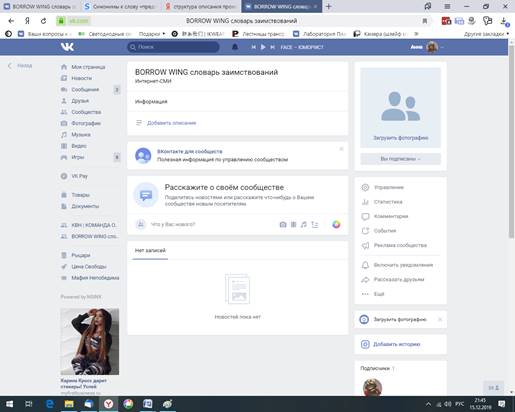Open Музыка in the left menu
Screen dimensions: 515x412
[81, 135]
